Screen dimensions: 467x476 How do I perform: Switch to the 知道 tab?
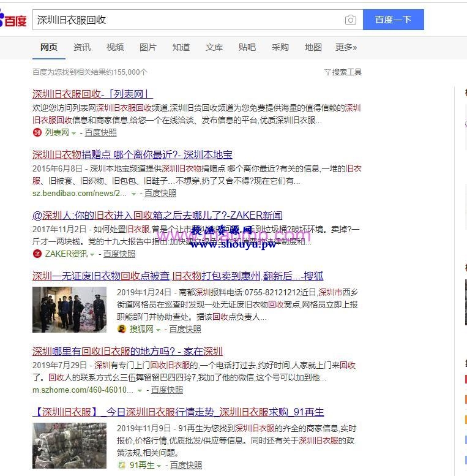point(181,47)
